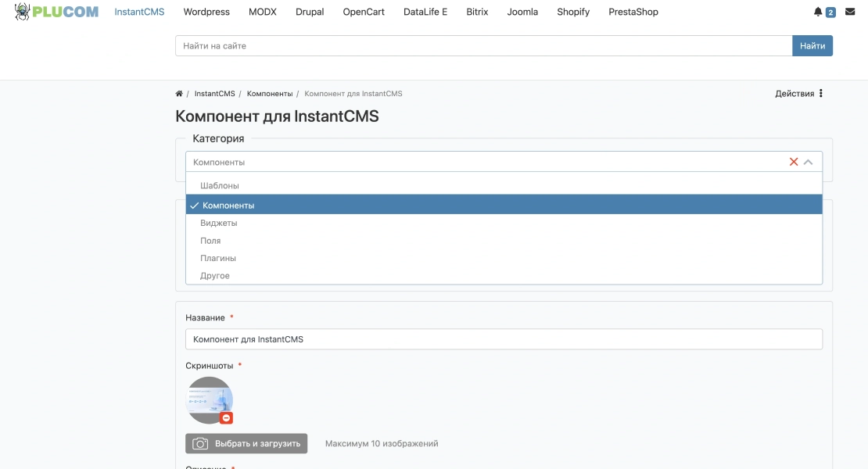The image size is (868, 469).
Task: Open the Действия actions menu
Action: pos(799,94)
